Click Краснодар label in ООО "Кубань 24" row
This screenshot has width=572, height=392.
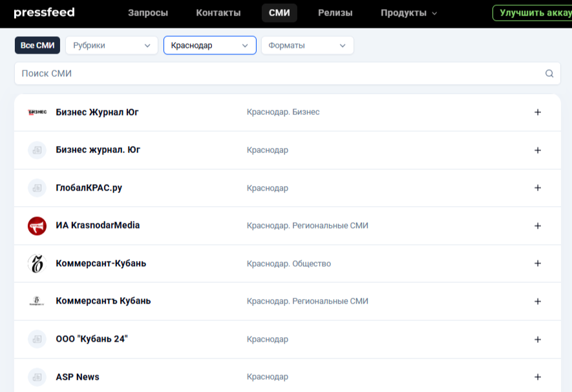click(x=268, y=340)
